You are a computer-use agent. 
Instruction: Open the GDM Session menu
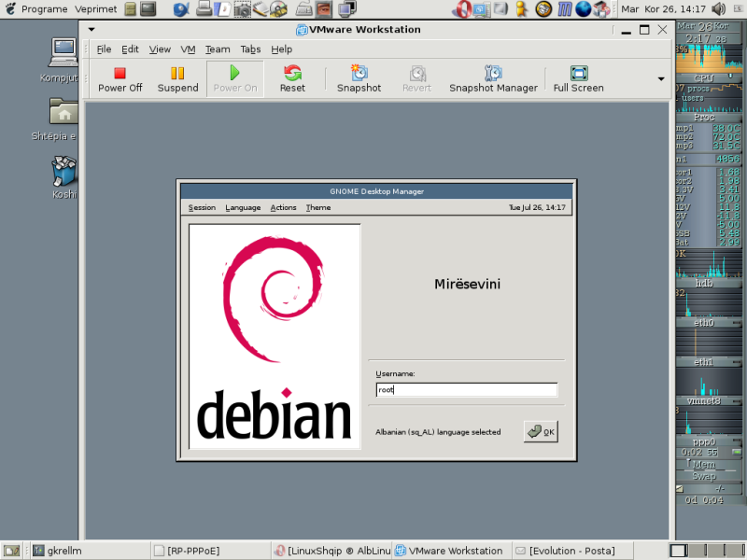[x=202, y=207]
